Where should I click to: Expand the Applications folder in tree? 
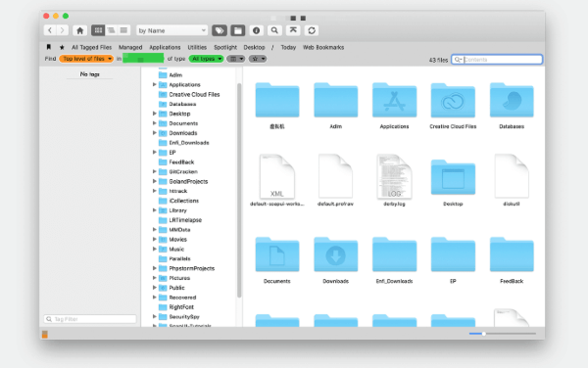coord(154,84)
